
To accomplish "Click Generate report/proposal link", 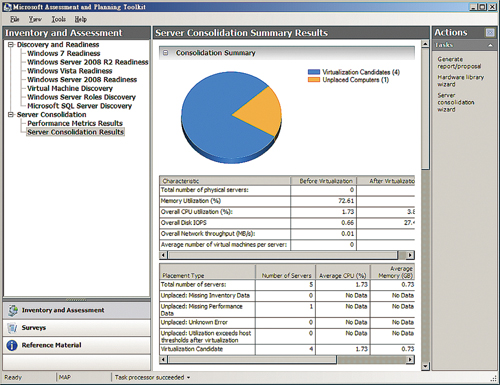I will (459, 63).
